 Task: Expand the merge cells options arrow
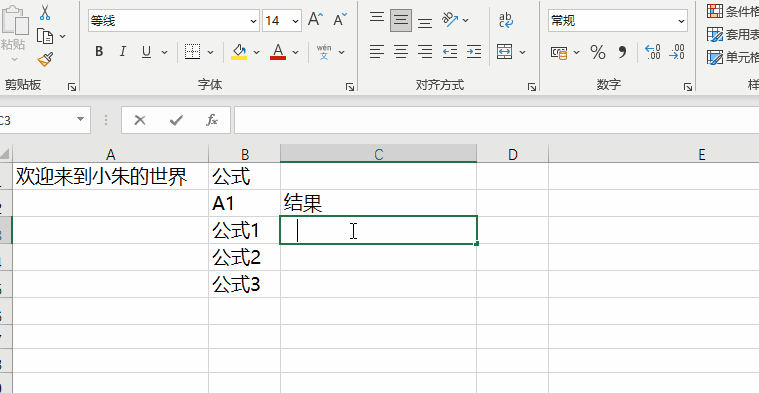[522, 52]
